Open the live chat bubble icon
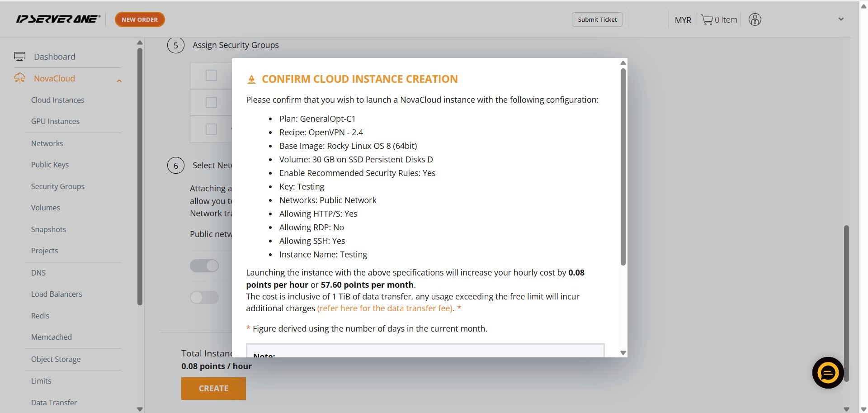The height and width of the screenshot is (413, 868). pos(828,373)
